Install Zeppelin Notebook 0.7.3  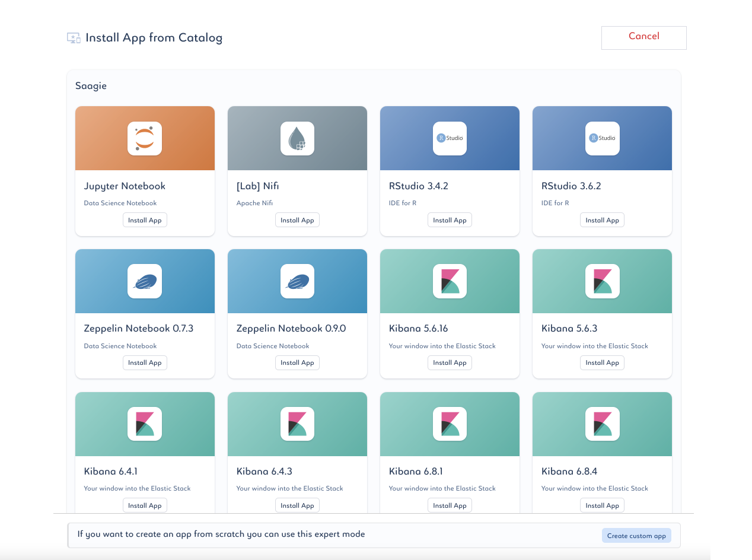pyautogui.click(x=145, y=362)
